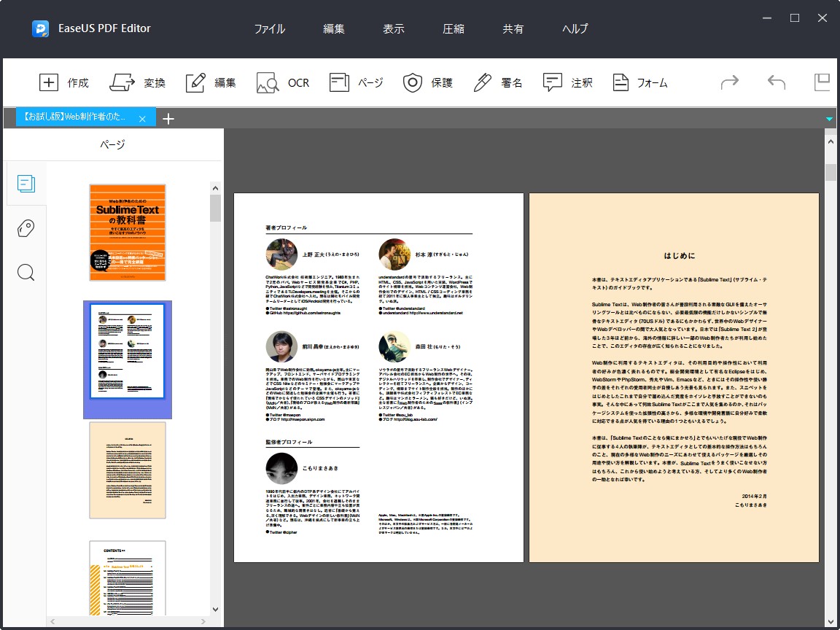The height and width of the screenshot is (630, 840).
Task: Open the 保護 (Protect) shield tool
Action: click(x=427, y=82)
